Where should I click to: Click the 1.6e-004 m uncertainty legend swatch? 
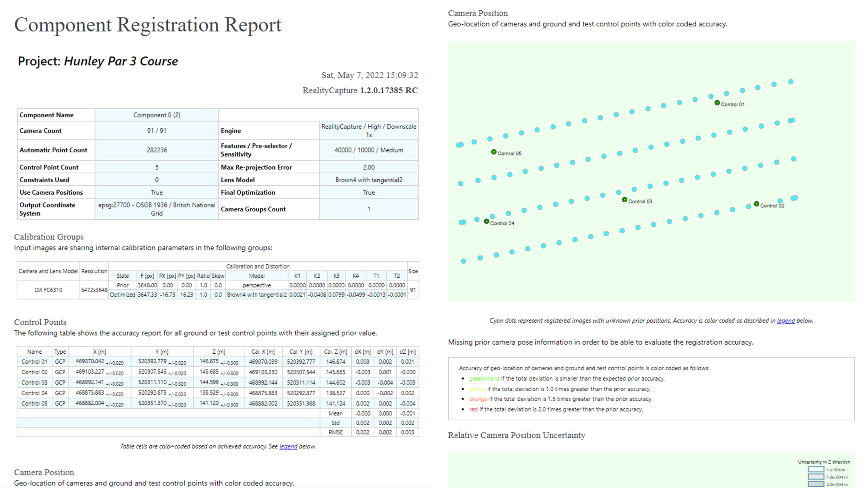tap(816, 477)
